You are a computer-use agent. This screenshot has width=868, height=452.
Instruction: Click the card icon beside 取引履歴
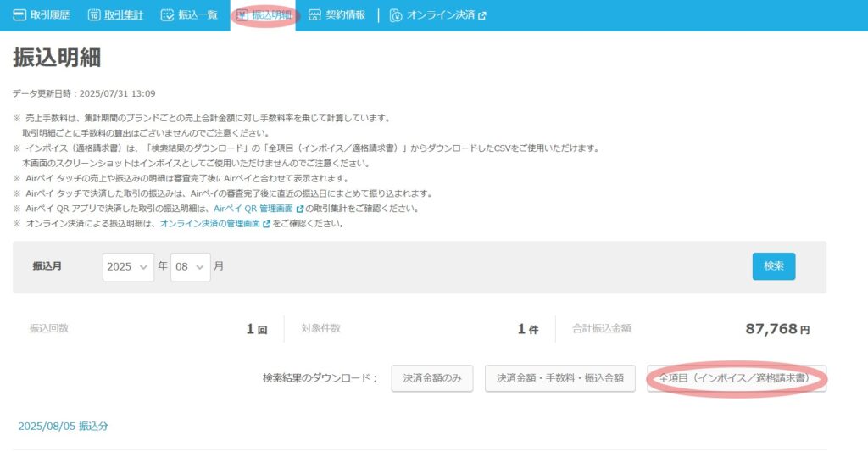(x=19, y=15)
